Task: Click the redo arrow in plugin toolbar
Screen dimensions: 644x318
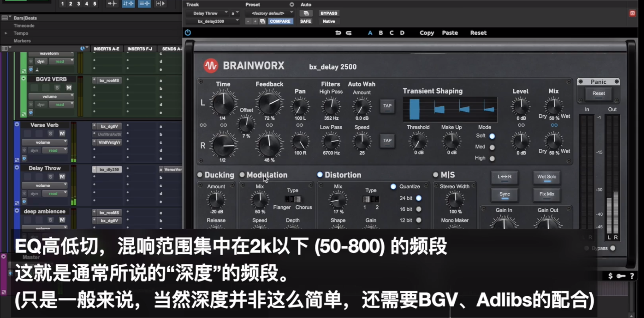Action: tap(349, 33)
